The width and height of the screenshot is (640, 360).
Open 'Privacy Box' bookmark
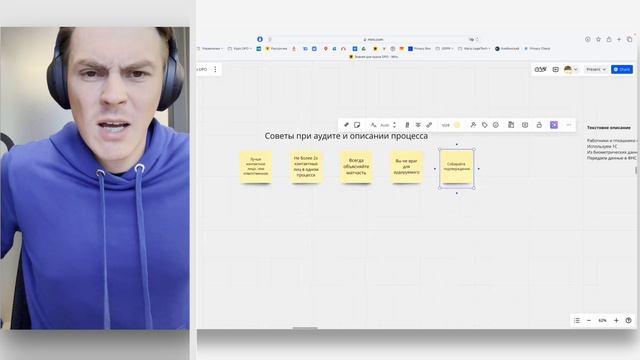[420, 49]
